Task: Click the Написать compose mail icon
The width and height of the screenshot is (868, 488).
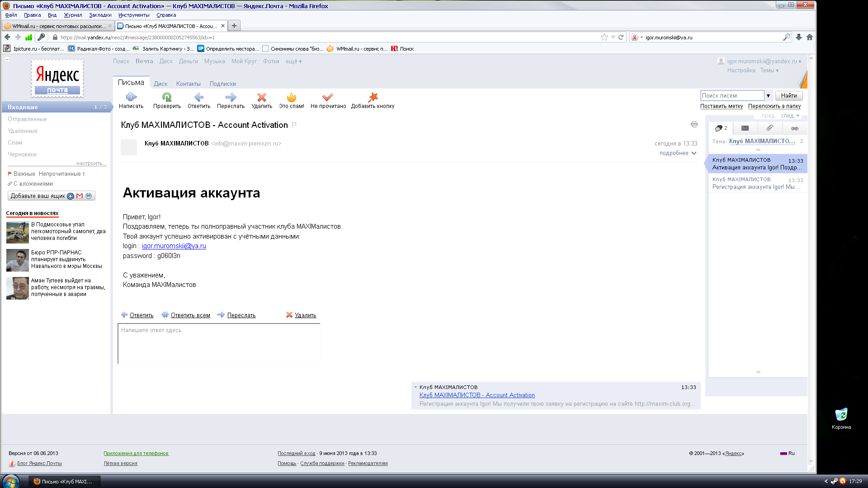Action: [131, 97]
